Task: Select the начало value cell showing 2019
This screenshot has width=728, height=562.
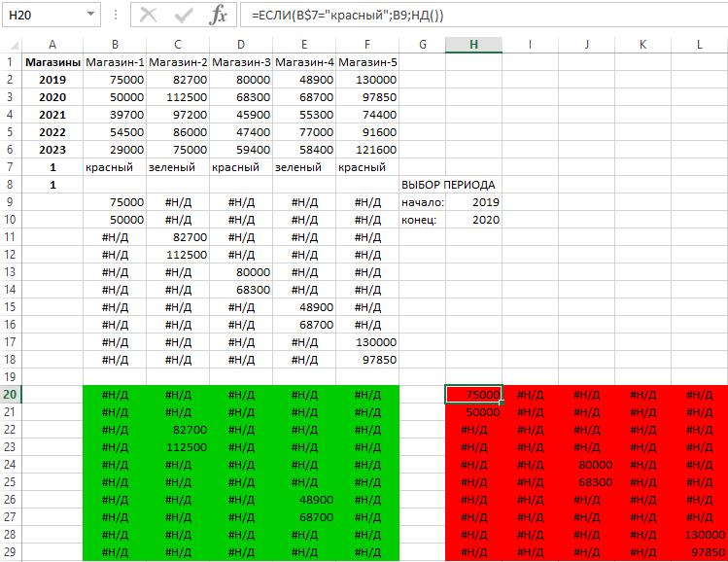Action: click(x=473, y=202)
